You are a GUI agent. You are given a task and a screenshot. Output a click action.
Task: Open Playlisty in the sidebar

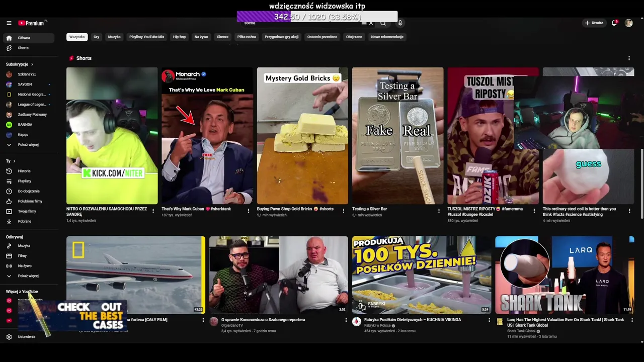(29, 181)
